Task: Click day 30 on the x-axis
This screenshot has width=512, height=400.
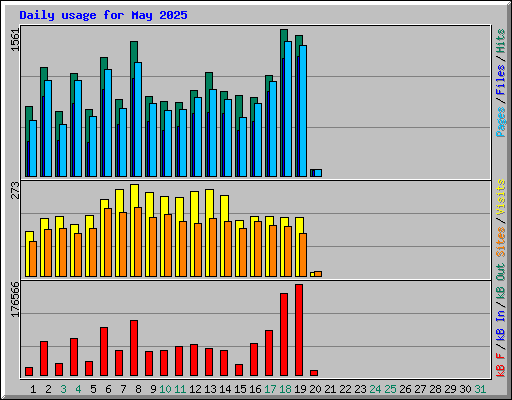Action: point(465,389)
